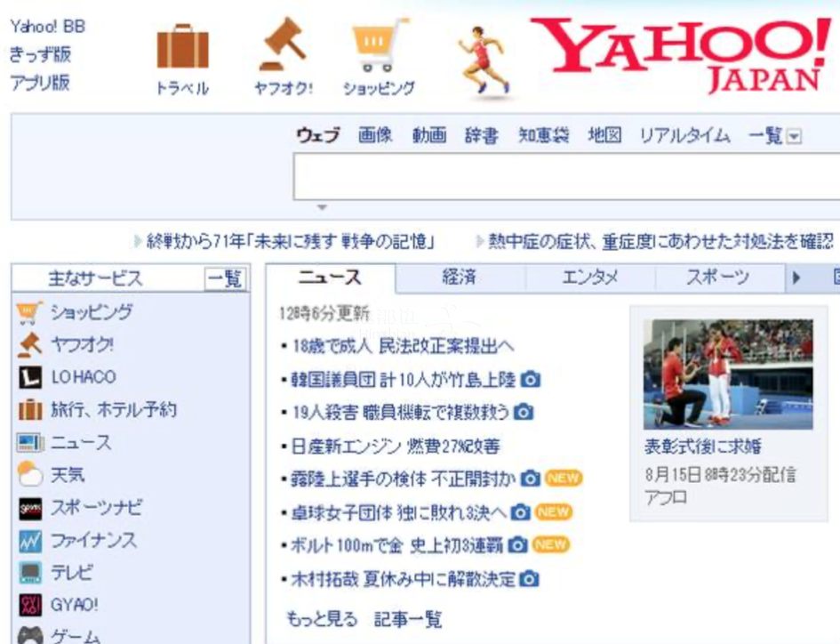Click inside the web search input field
Viewport: 840px width, 644px height.
(x=565, y=178)
